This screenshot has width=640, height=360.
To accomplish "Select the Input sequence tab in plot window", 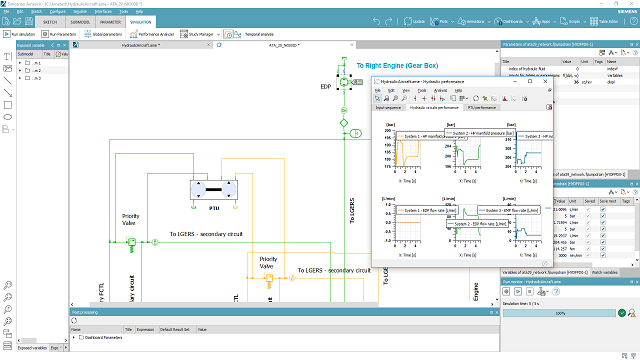I will [x=388, y=107].
